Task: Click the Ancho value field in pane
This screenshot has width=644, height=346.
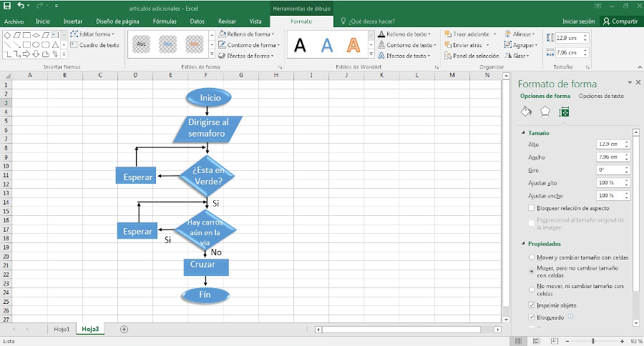Action: pos(610,157)
